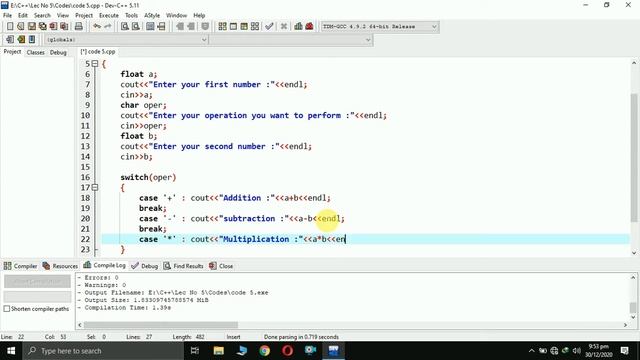Open the empty members dropdown beside globals
Viewport: 640px width, 360px height.
(291, 40)
